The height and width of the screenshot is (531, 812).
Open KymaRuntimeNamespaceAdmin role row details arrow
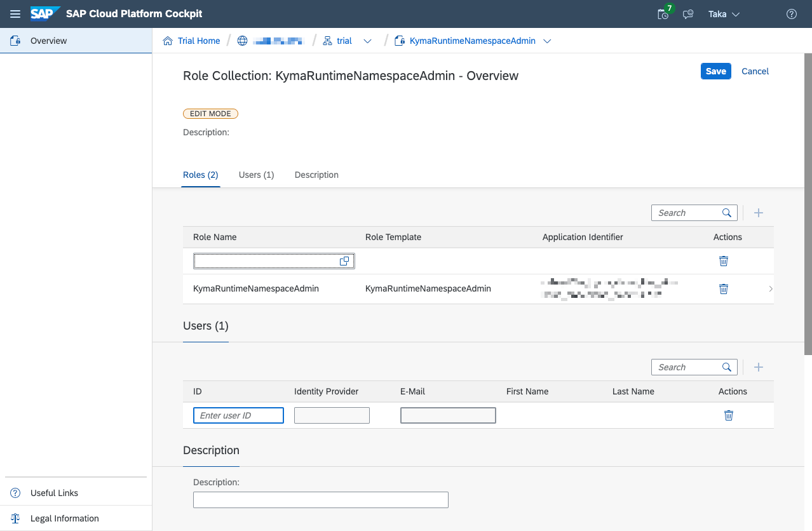[x=771, y=288]
